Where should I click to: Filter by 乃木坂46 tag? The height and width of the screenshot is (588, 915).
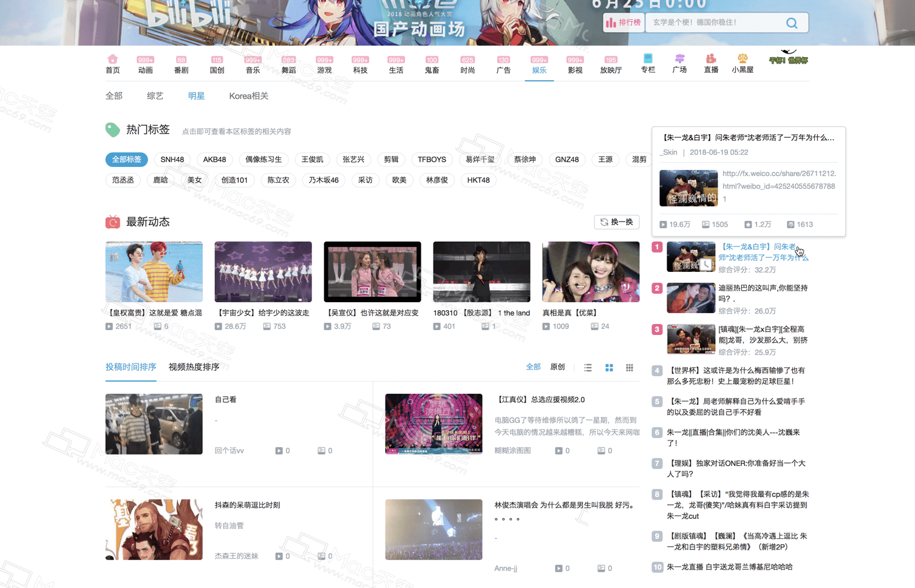pos(324,180)
